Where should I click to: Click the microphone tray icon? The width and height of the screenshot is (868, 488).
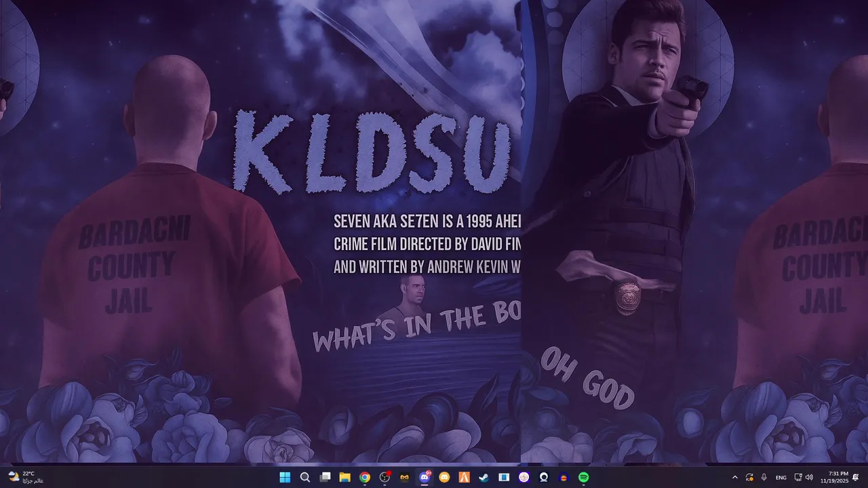pyautogui.click(x=764, y=477)
